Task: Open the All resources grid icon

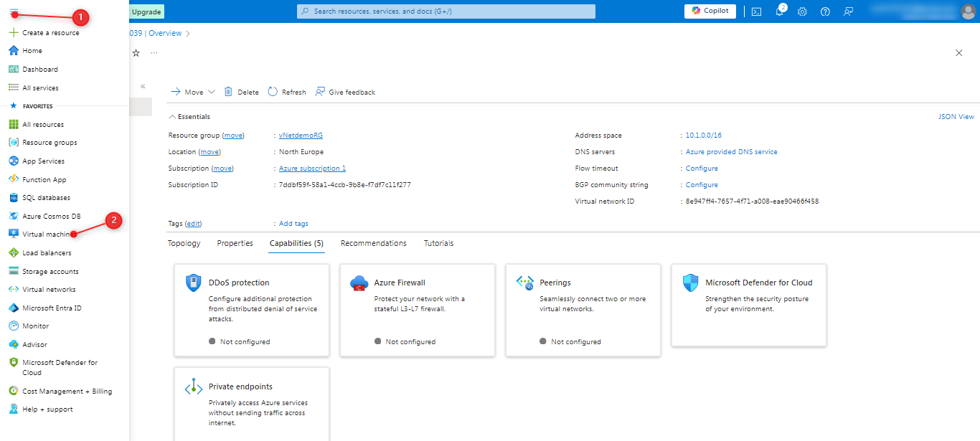Action: (x=13, y=125)
